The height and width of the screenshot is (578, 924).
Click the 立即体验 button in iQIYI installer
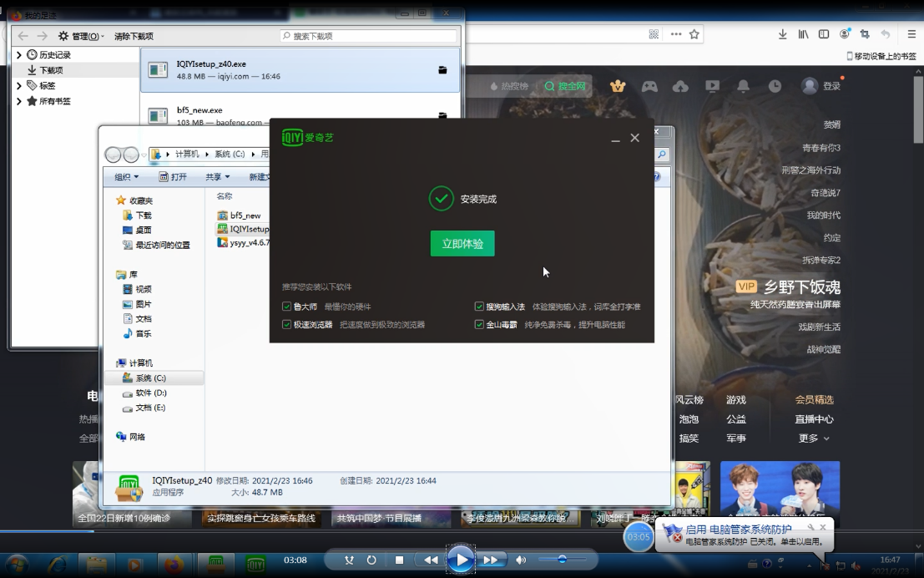pos(462,244)
